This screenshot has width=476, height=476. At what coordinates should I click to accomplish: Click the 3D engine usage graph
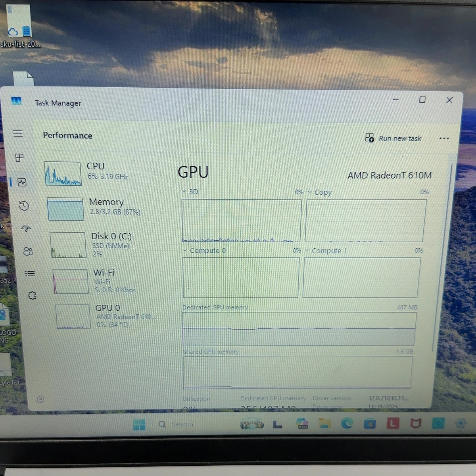tap(242, 221)
